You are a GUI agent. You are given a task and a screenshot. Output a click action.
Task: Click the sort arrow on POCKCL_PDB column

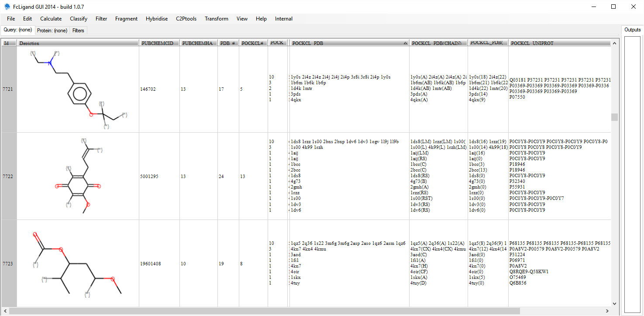[x=405, y=43]
